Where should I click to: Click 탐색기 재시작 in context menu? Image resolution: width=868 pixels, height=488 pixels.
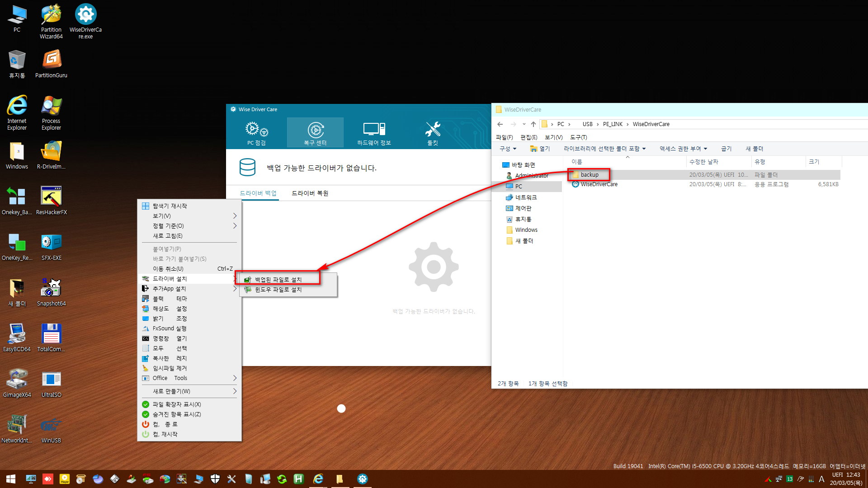pos(189,206)
